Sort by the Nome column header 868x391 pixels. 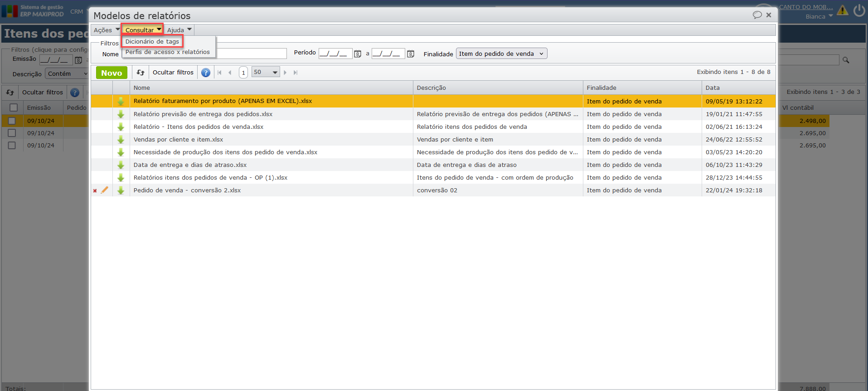tap(272, 88)
